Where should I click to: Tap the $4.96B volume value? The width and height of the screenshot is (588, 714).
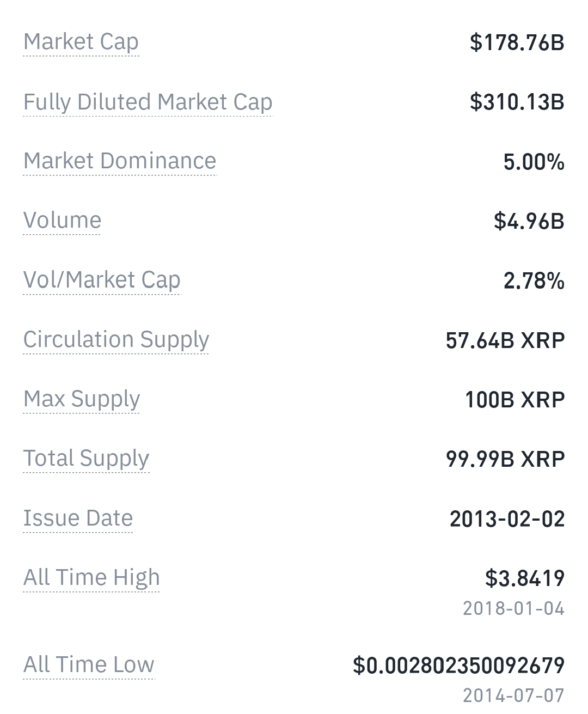click(529, 221)
